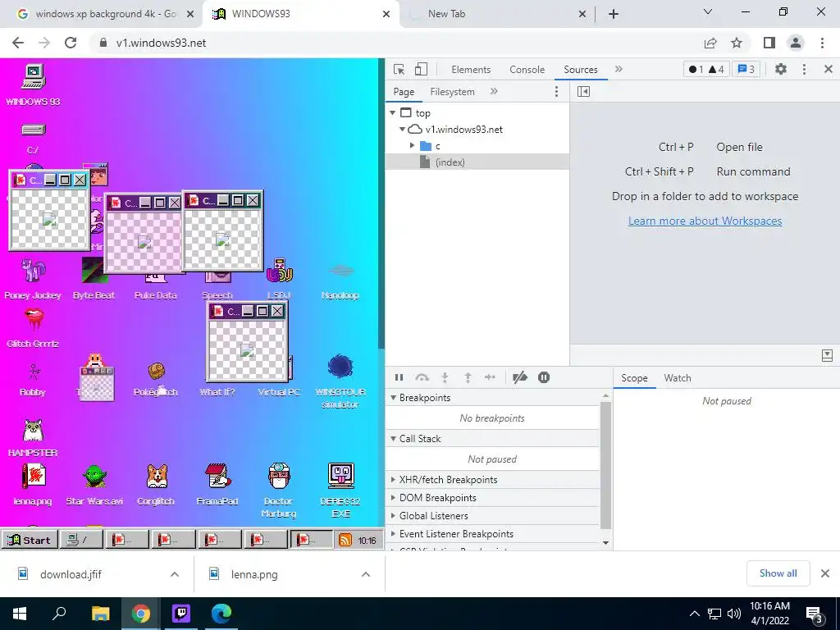Image resolution: width=840 pixels, height=630 pixels.
Task: Open lenna.png download options arrow
Action: 366,574
